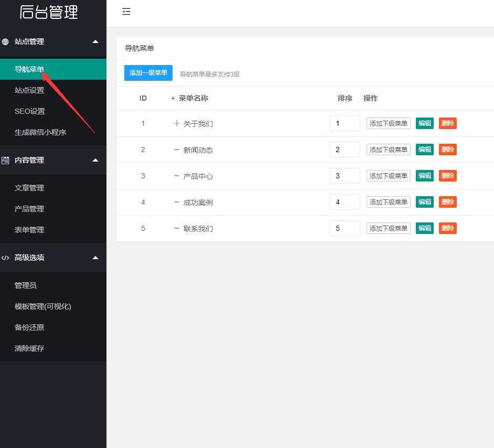Edit the 产品中心 menu row
Screen dimensions: 494x448
tap(424, 176)
